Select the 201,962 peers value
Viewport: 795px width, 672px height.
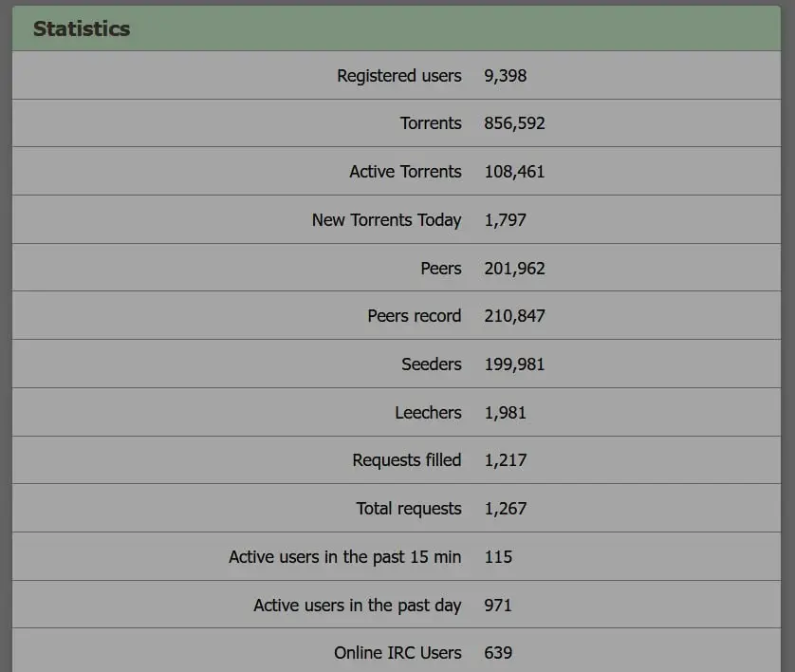514,269
